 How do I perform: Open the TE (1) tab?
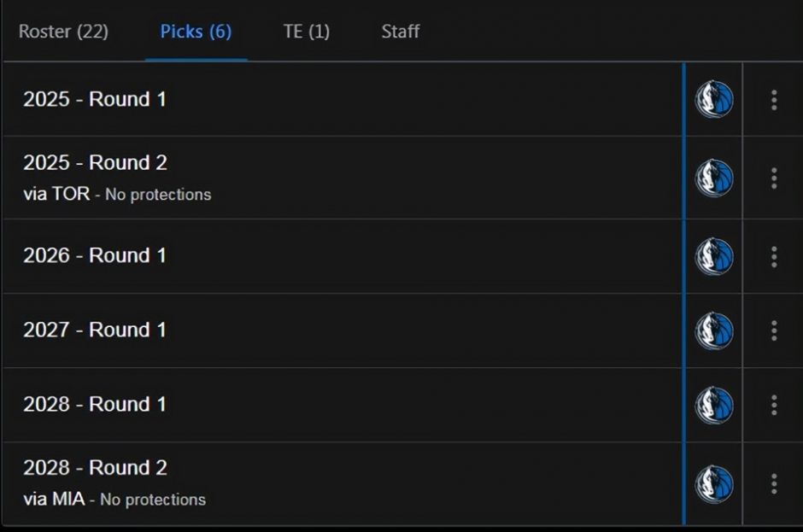coord(306,32)
